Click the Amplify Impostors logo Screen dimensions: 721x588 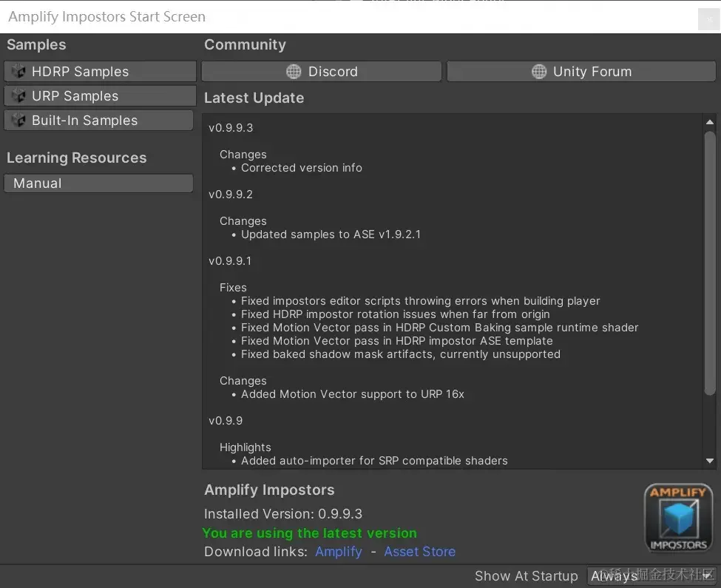click(x=678, y=518)
